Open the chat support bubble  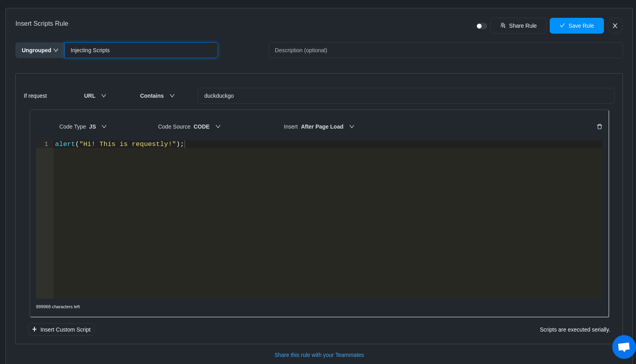pyautogui.click(x=624, y=347)
